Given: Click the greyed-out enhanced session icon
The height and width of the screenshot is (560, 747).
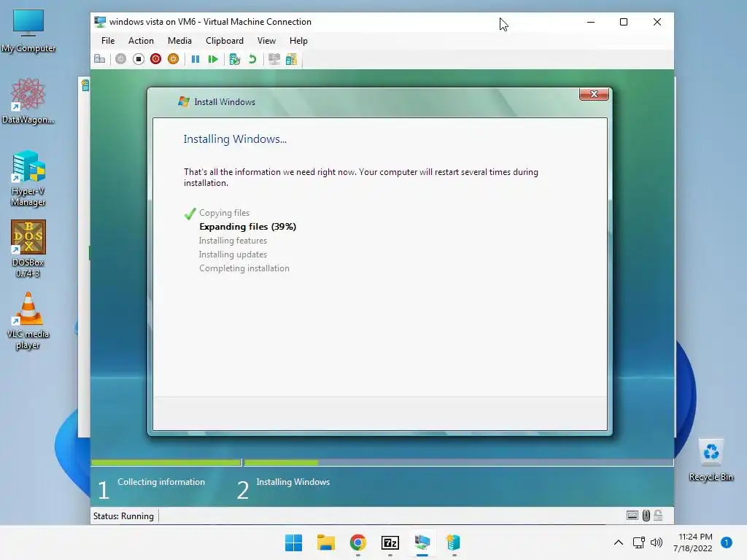Looking at the screenshot, I should [274, 59].
